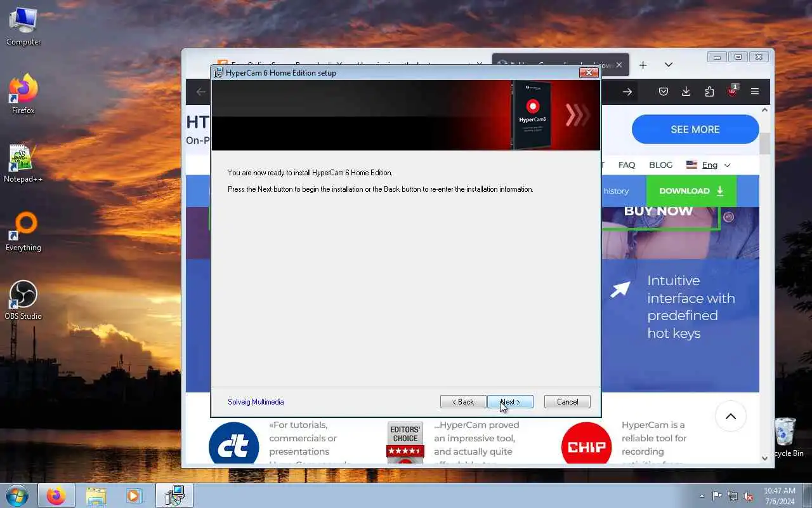The width and height of the screenshot is (812, 508).
Task: Open Firefox Pocket save icon
Action: 663,92
